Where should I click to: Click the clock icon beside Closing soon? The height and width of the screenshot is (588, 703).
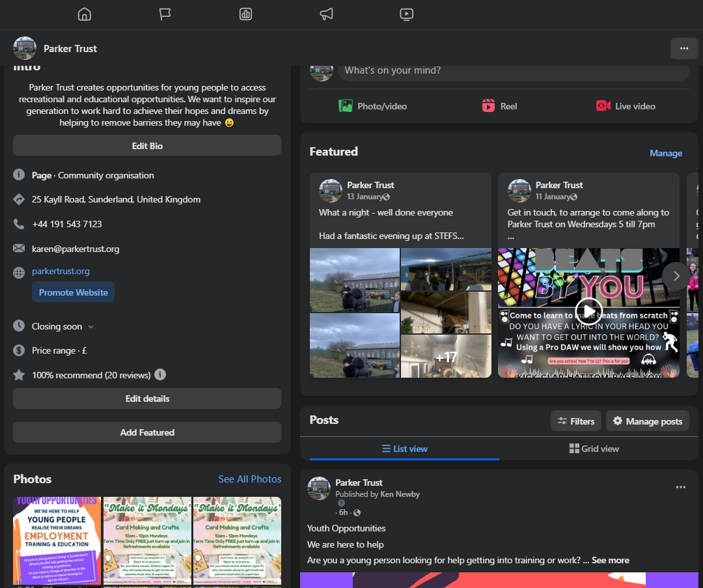[x=19, y=326]
